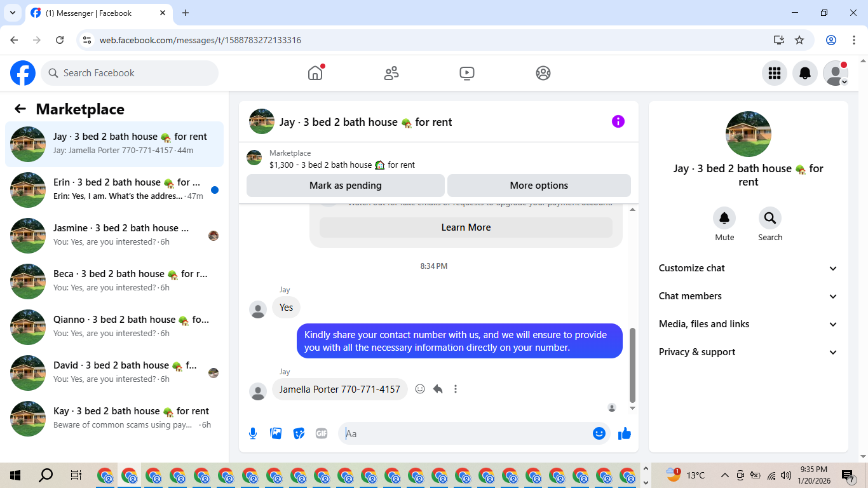Viewport: 868px width, 488px height.
Task: Click the taskbar volume speaker icon
Action: tap(786, 475)
